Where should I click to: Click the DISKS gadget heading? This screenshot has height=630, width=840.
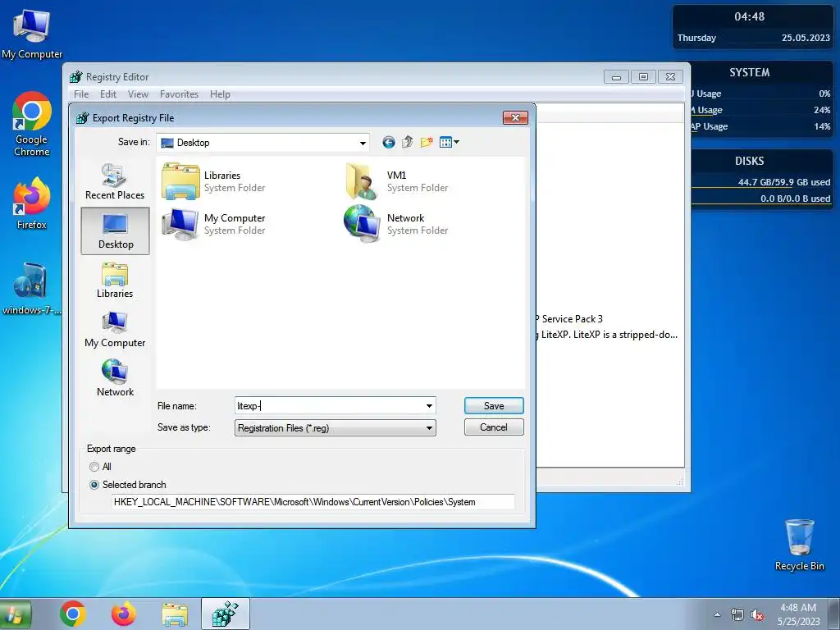[750, 161]
